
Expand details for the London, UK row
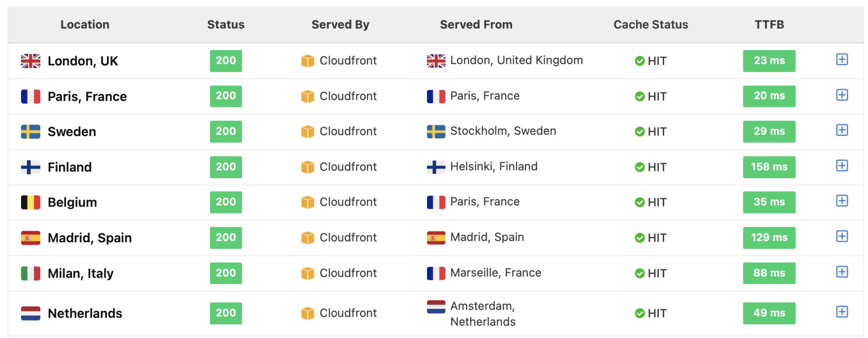click(842, 60)
